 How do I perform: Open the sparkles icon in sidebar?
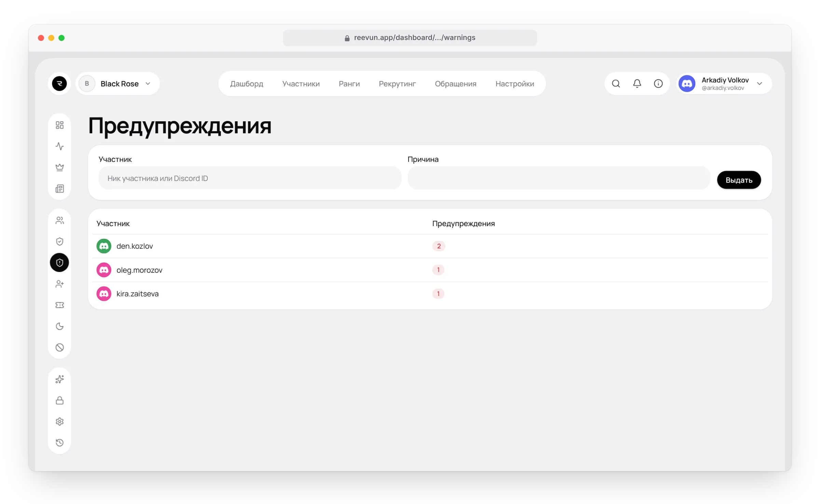[59, 379]
